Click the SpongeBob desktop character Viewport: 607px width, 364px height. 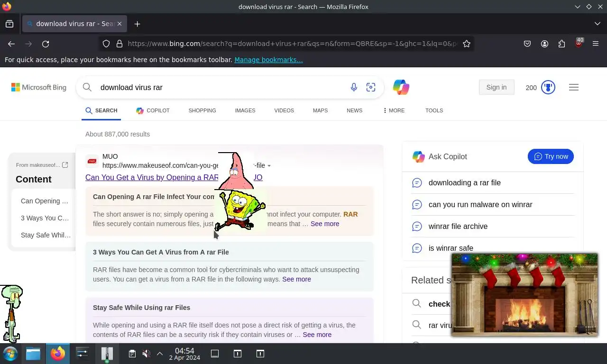pos(240,209)
